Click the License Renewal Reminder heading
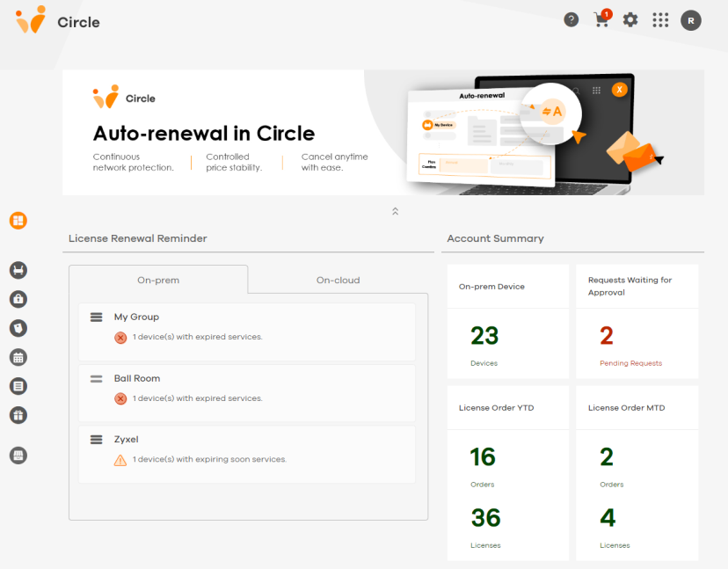The height and width of the screenshot is (569, 728). (137, 238)
